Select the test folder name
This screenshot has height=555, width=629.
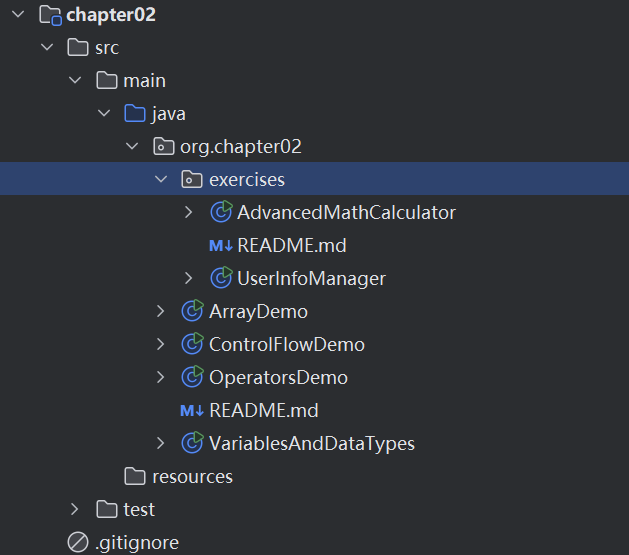(139, 510)
